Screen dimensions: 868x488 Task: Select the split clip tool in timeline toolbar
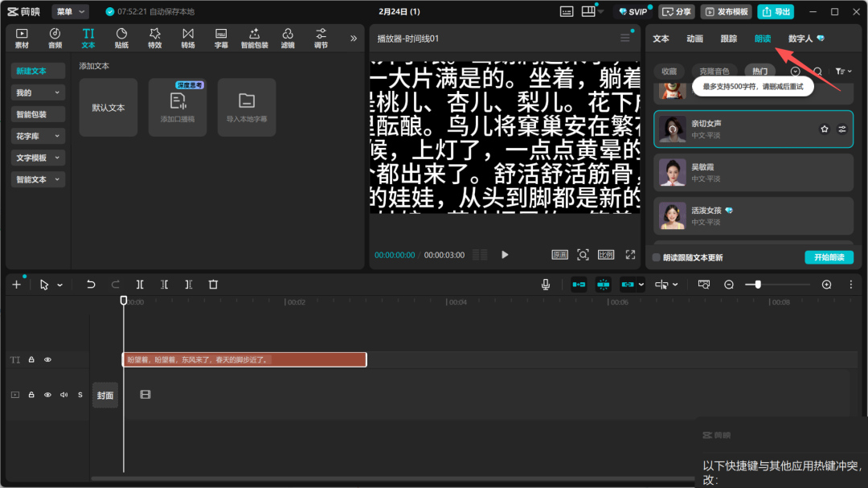point(139,284)
